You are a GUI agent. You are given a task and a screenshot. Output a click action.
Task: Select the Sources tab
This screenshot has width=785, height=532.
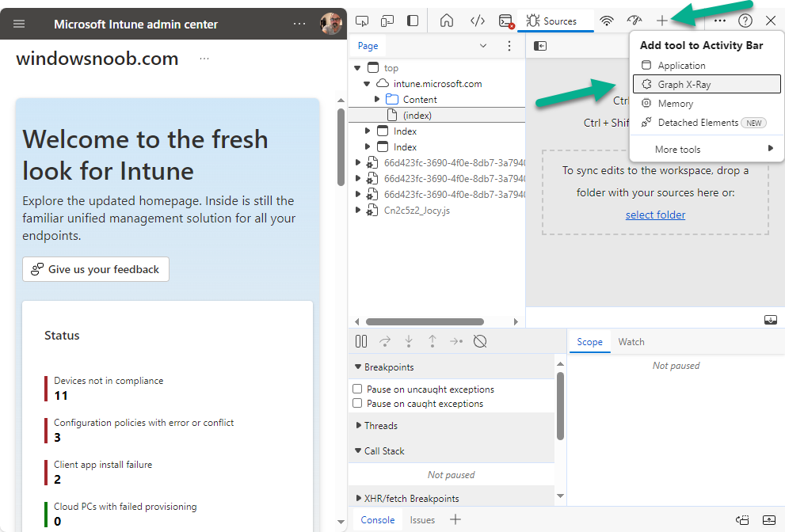(x=554, y=21)
